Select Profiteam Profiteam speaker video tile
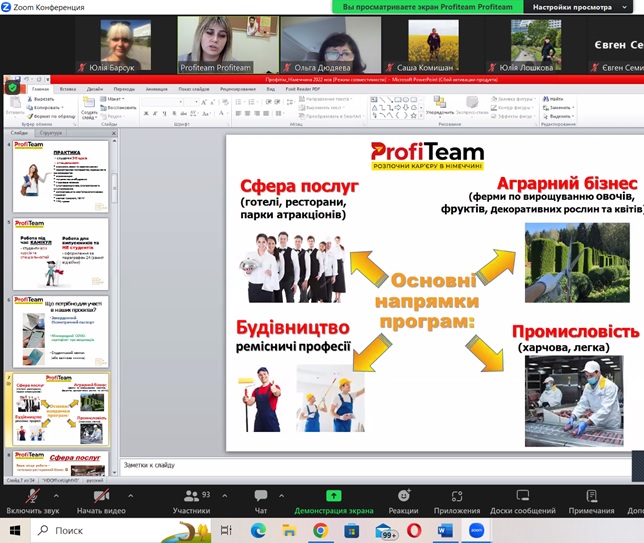The image size is (644, 543). pyautogui.click(x=228, y=45)
